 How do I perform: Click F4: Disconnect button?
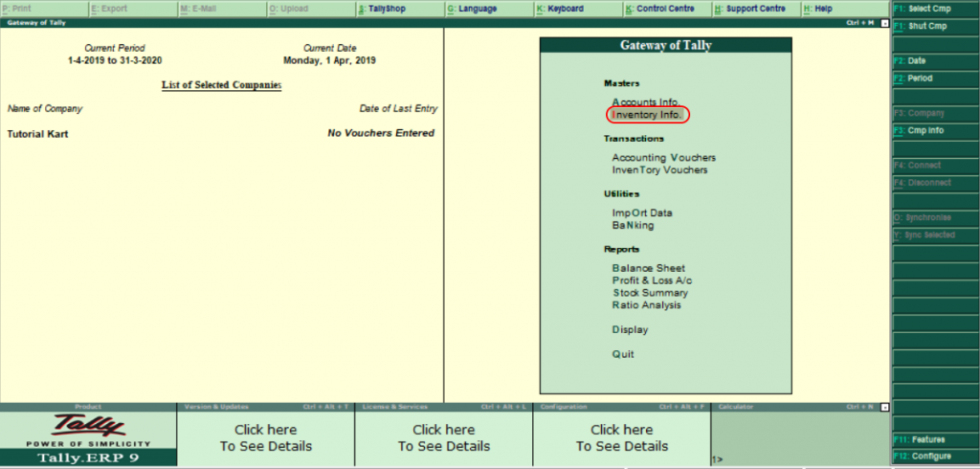[935, 183]
